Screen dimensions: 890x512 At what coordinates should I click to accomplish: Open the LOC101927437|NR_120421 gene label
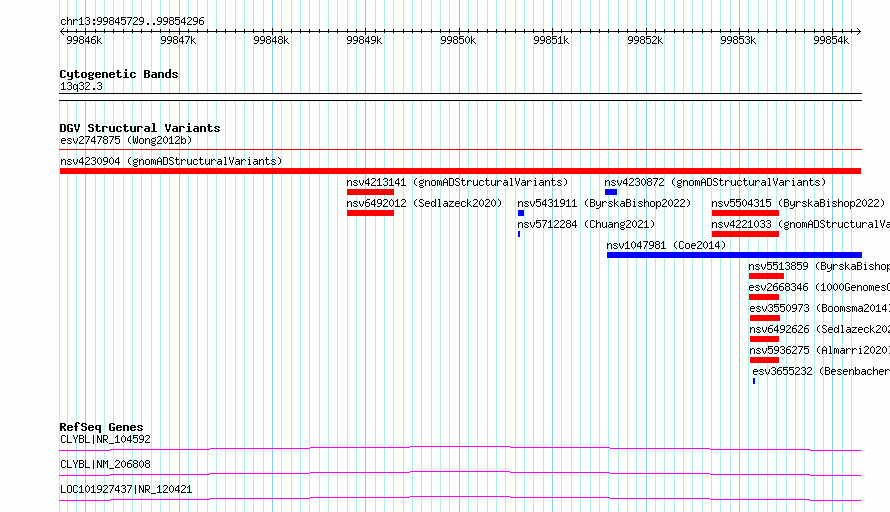tap(126, 489)
